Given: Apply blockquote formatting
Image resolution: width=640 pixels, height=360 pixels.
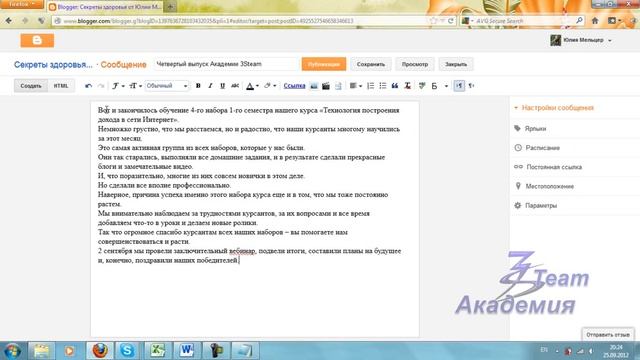Looking at the screenshot, I should point(395,86).
